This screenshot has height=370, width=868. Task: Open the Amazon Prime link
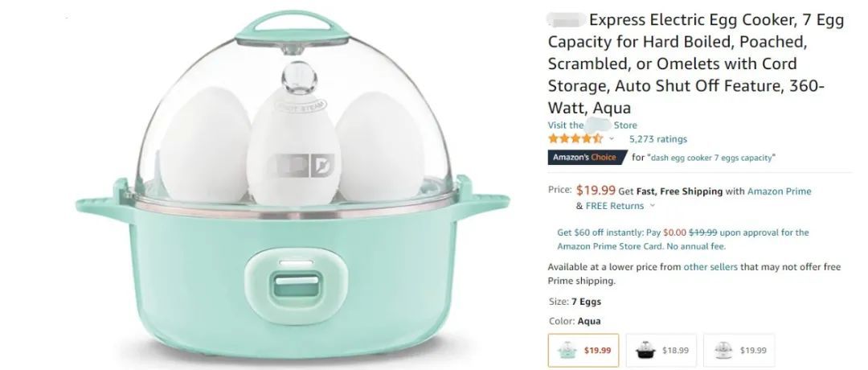coord(779,191)
